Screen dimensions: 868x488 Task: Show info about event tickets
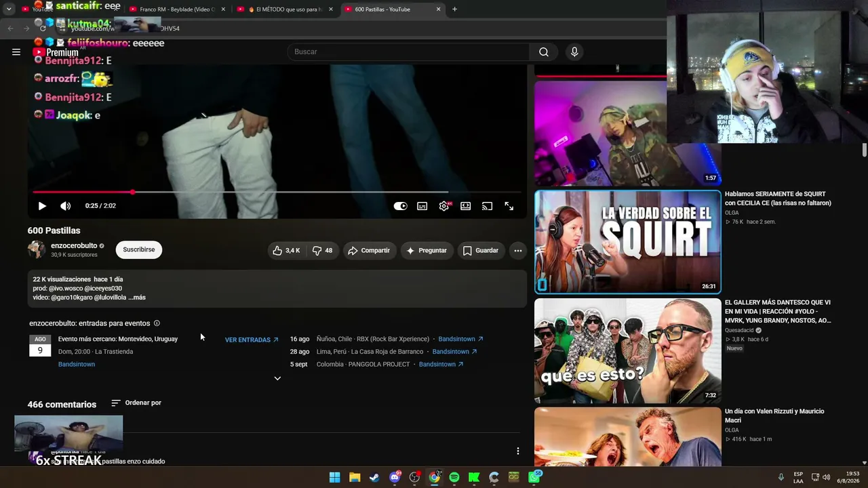tap(157, 323)
